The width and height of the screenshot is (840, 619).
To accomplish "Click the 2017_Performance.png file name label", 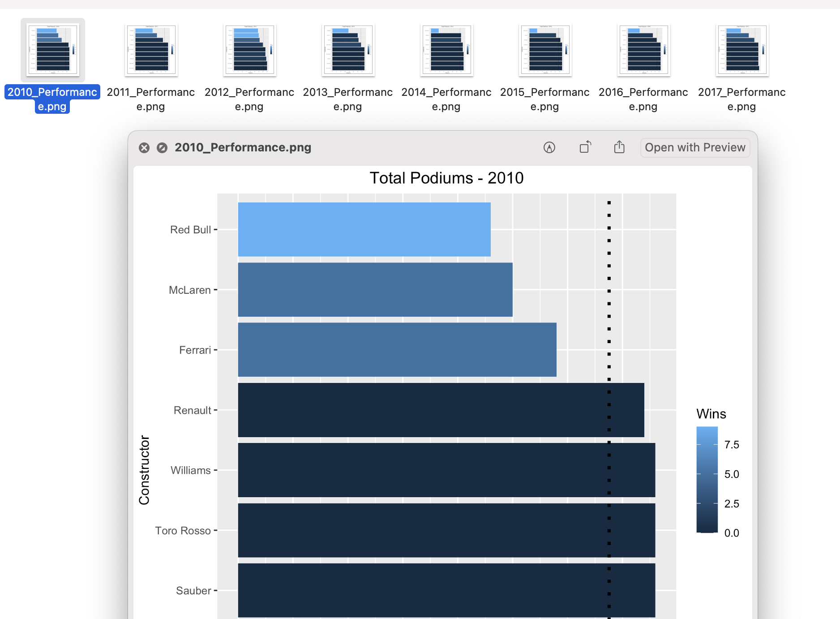I will (742, 99).
